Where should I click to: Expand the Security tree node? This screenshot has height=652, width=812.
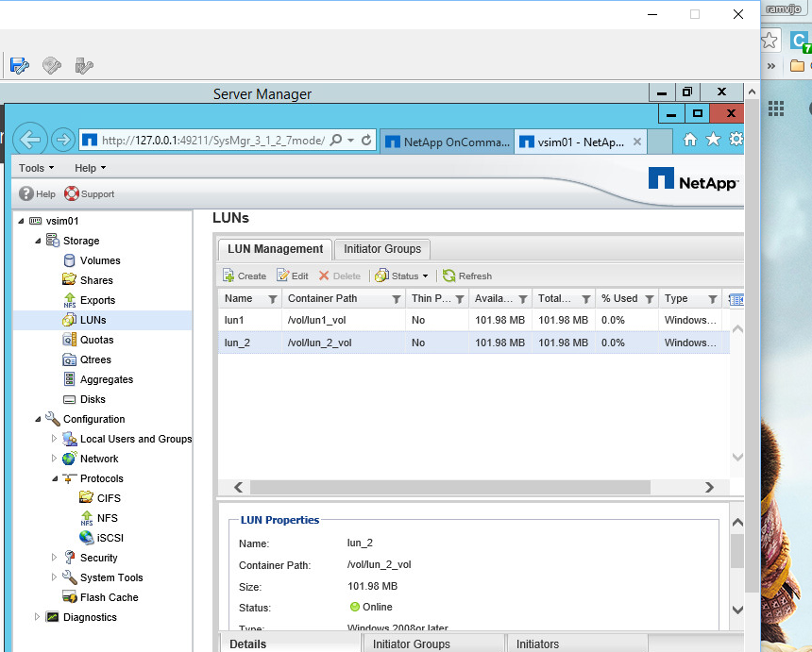(55, 558)
